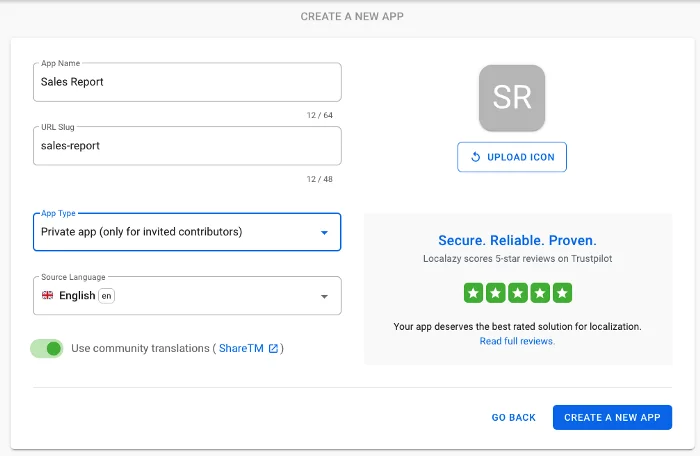The image size is (700, 456).
Task: Click the middle green Trustpilot star
Action: point(518,293)
